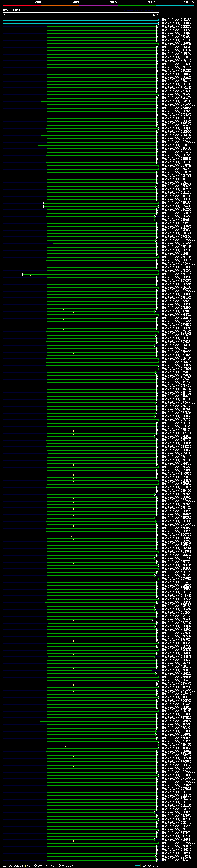Select the UniRef100_B6QY18 entry
The image size is (197, 868).
177,274
